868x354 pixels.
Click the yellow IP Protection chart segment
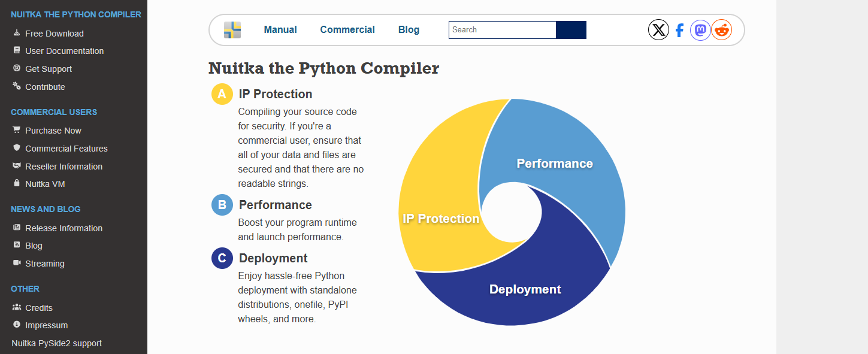[440, 180]
